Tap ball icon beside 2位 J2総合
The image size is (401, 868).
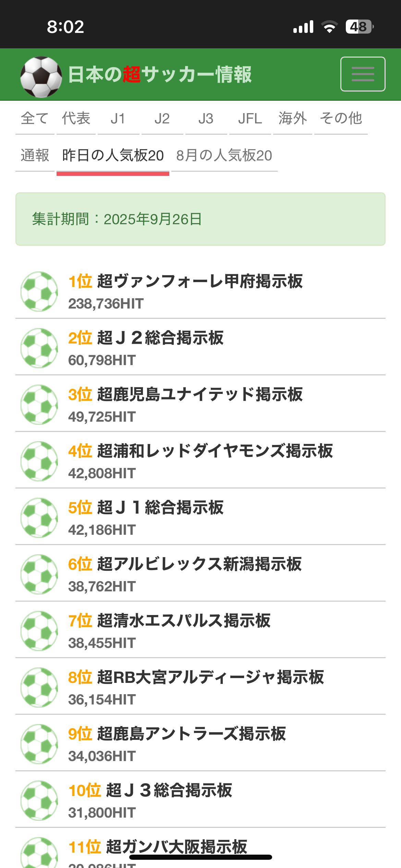39,348
